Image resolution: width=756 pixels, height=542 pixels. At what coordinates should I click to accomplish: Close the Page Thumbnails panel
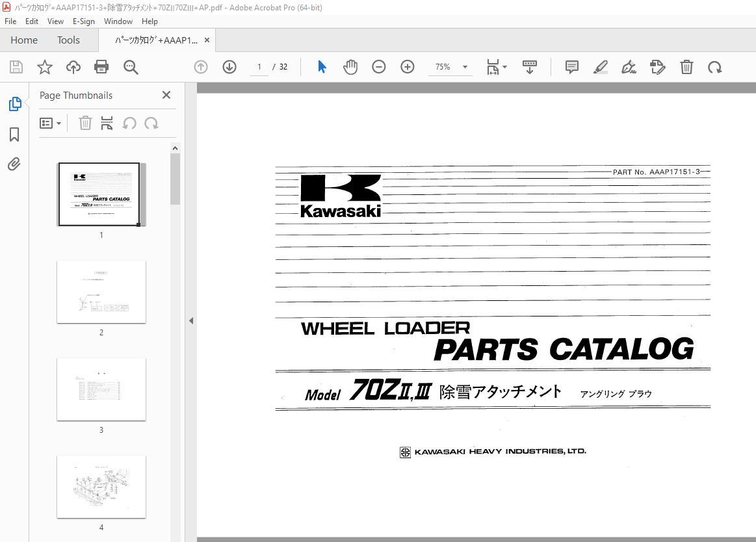pos(166,95)
